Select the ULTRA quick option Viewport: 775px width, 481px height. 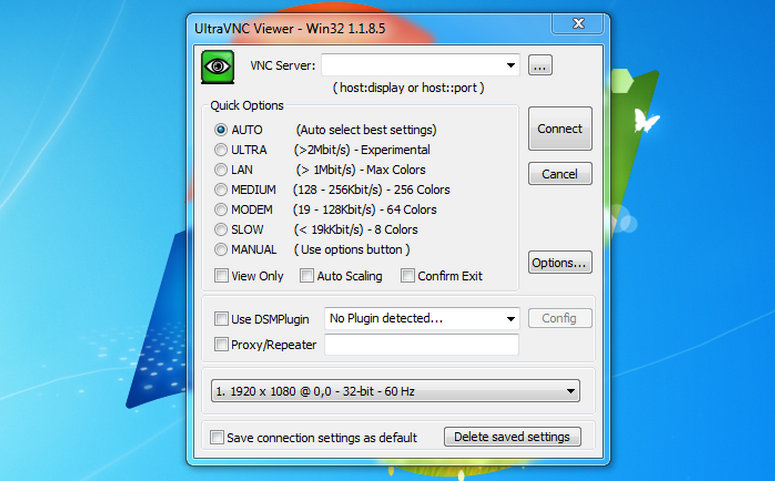point(220,150)
